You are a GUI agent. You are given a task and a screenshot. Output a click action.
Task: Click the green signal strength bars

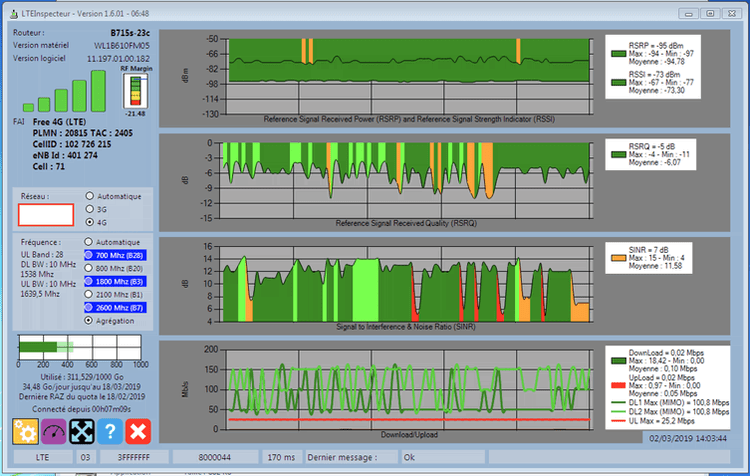(65, 91)
